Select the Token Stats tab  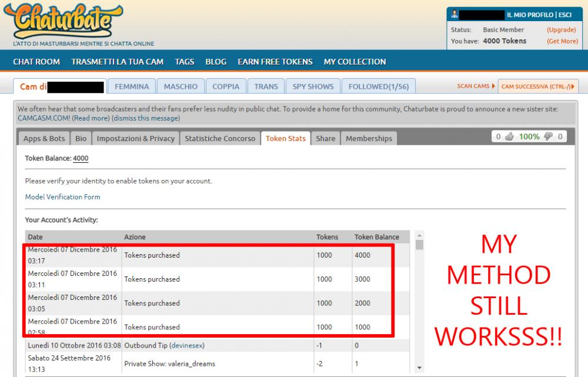pos(285,138)
